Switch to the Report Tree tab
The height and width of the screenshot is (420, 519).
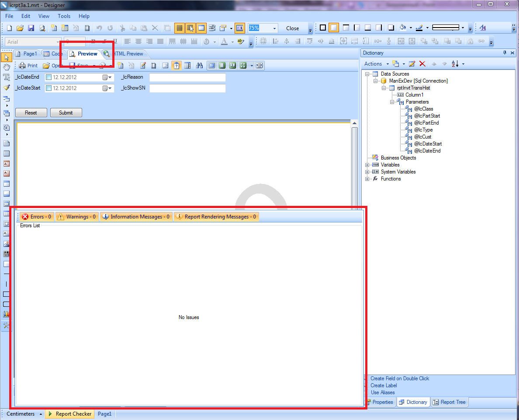tap(450, 402)
